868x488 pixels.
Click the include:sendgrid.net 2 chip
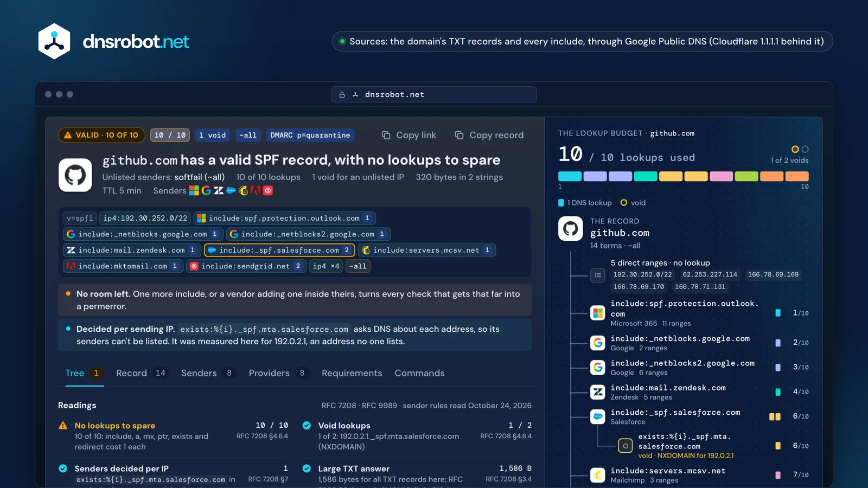246,266
